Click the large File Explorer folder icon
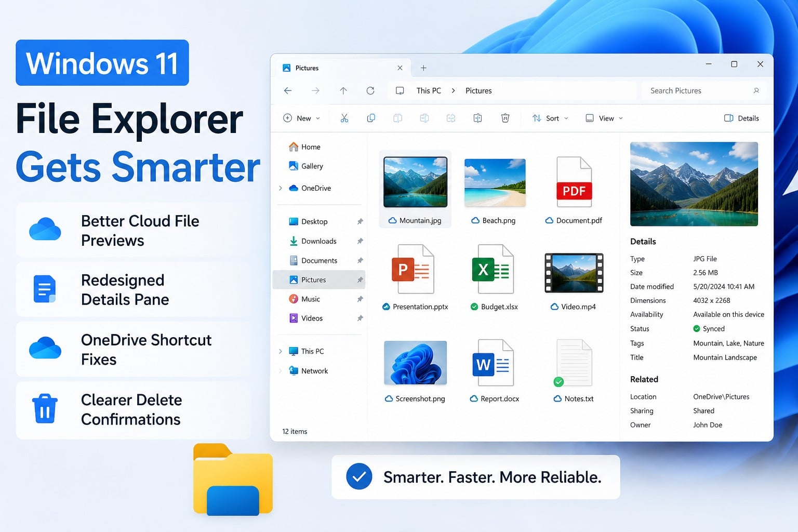This screenshot has width=798, height=532. [233, 480]
